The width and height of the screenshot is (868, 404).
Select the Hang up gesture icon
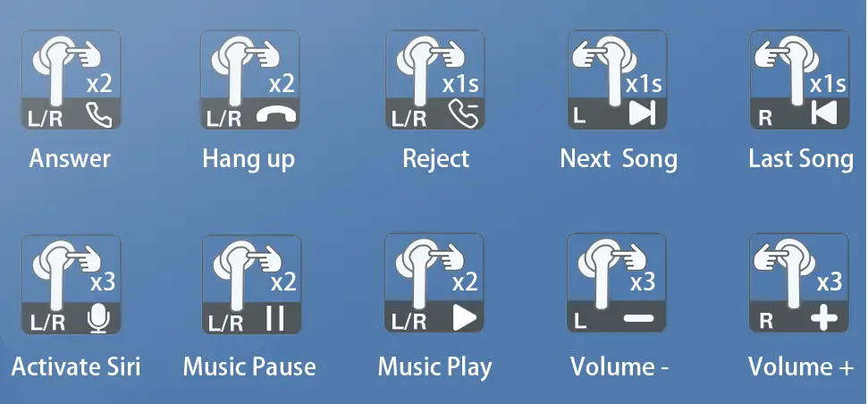[249, 80]
